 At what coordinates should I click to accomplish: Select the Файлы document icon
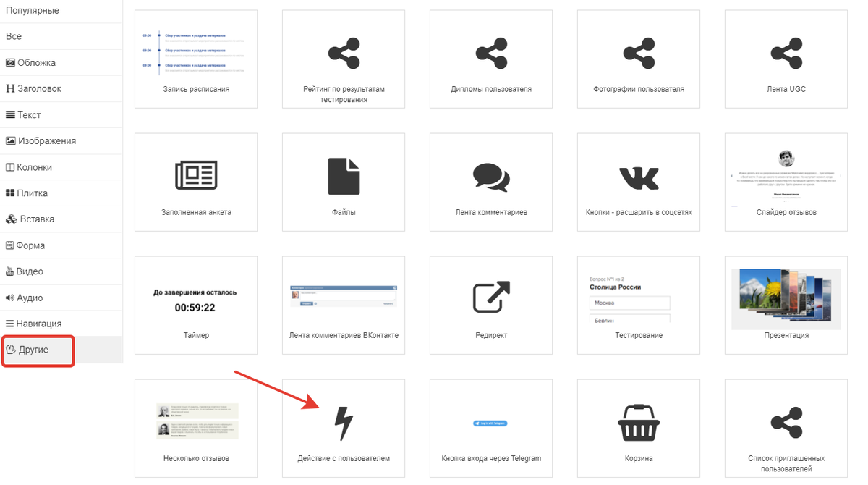344,177
